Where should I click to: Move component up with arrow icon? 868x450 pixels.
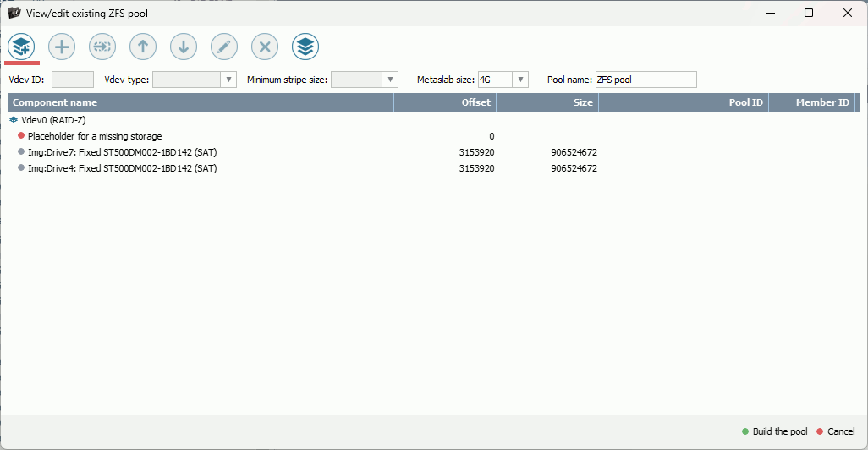pyautogui.click(x=143, y=47)
